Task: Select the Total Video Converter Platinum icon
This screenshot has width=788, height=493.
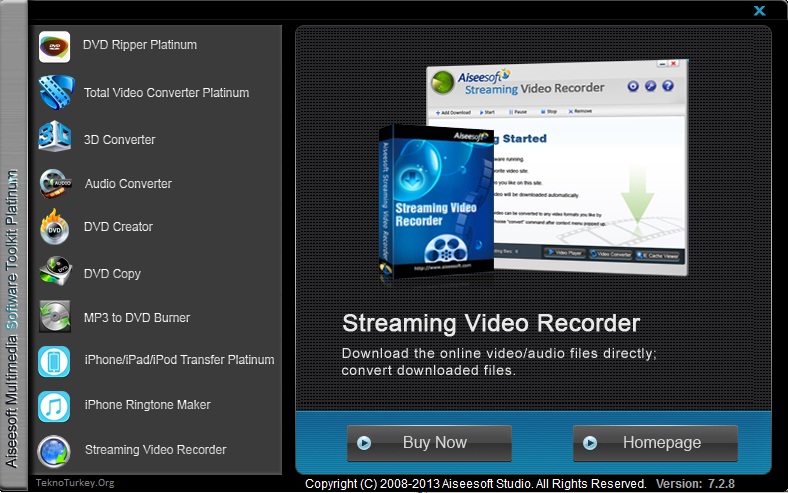Action: [x=54, y=93]
